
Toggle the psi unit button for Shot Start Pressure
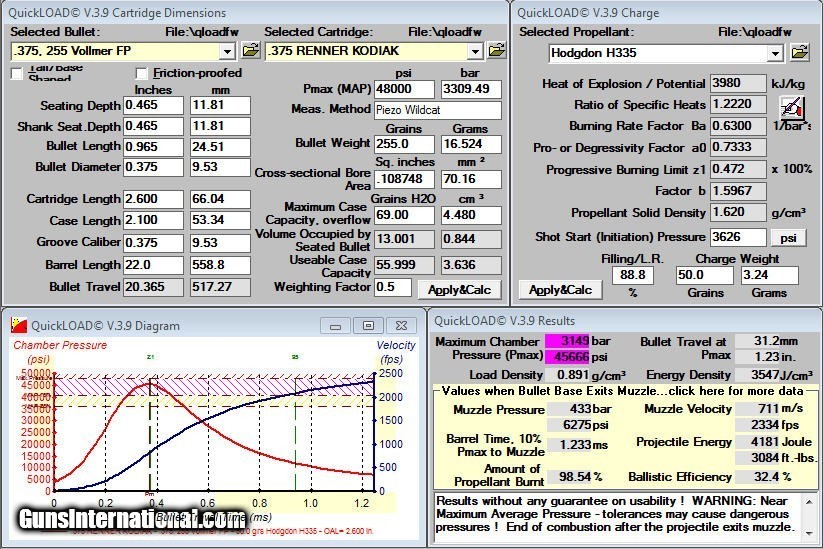tap(787, 237)
